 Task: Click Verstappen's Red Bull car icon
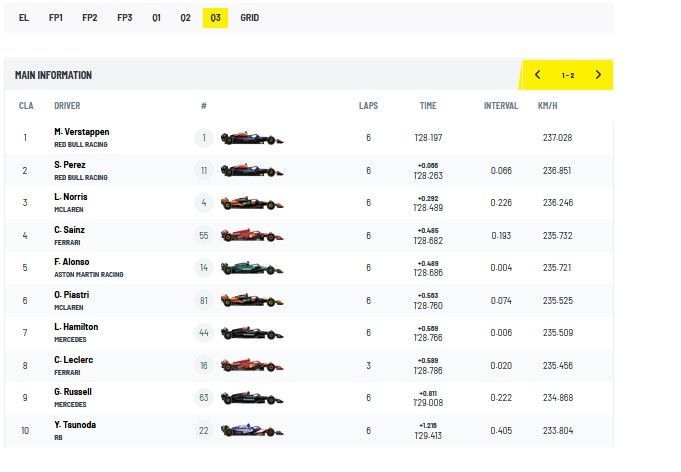[252, 138]
